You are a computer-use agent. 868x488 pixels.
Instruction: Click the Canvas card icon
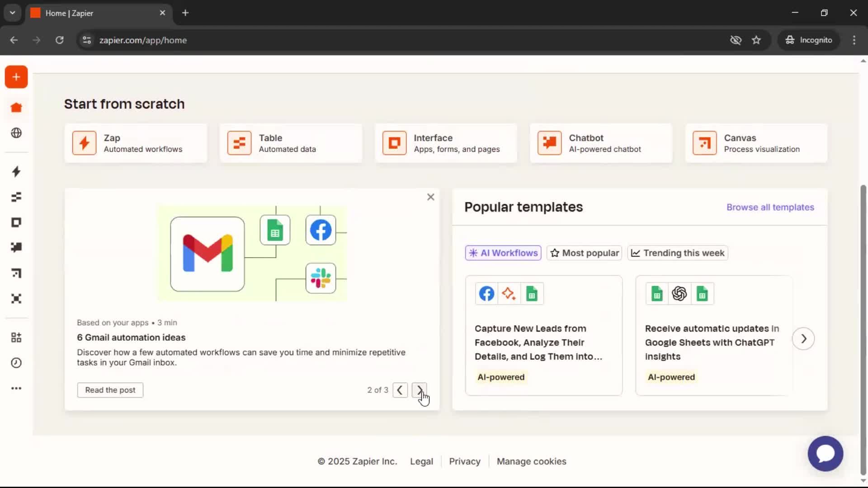tap(704, 143)
